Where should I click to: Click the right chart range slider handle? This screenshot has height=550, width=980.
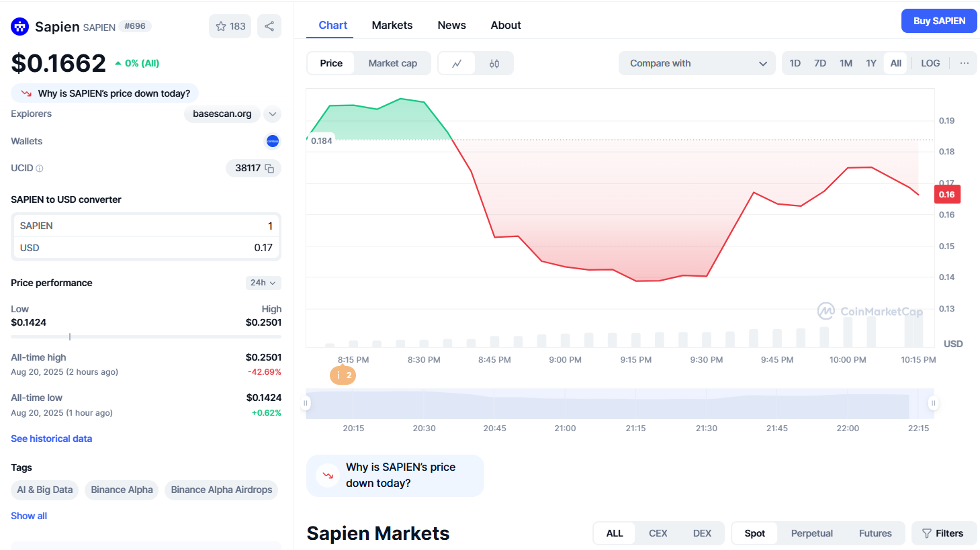[x=933, y=403]
